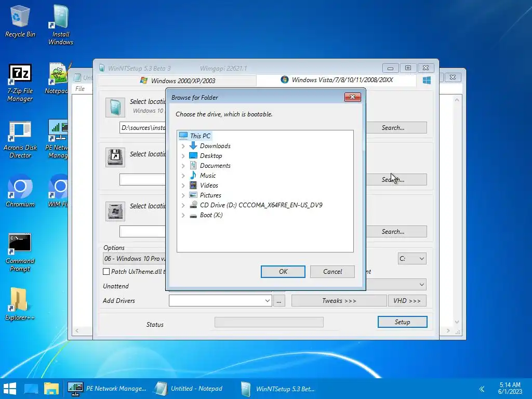
Task: Open the Add Drivers combo box
Action: pos(220,301)
